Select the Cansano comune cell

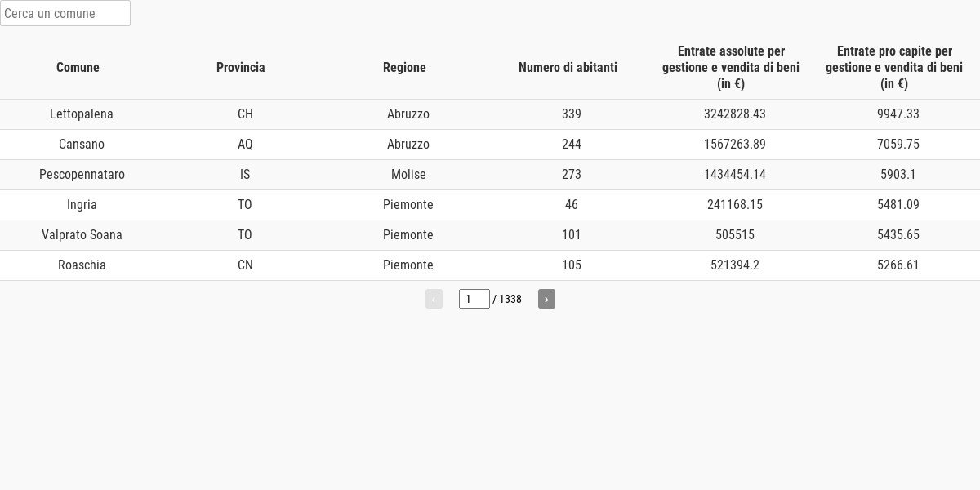point(82,145)
